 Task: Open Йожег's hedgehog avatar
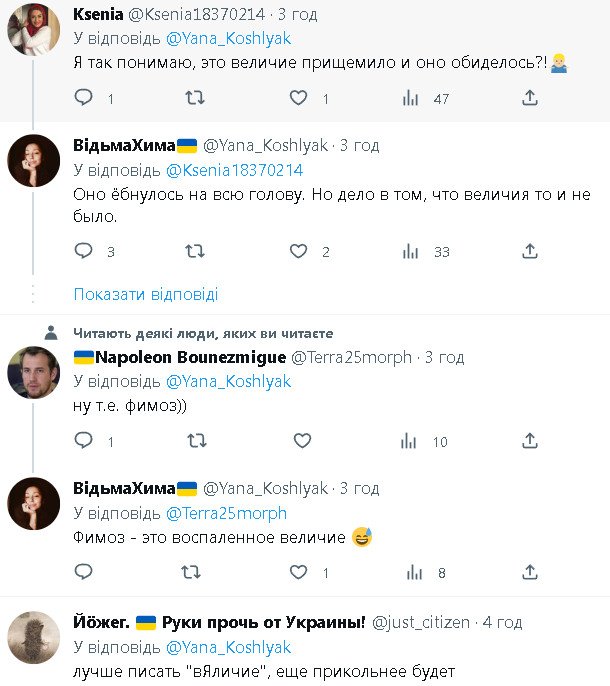pyautogui.click(x=33, y=636)
